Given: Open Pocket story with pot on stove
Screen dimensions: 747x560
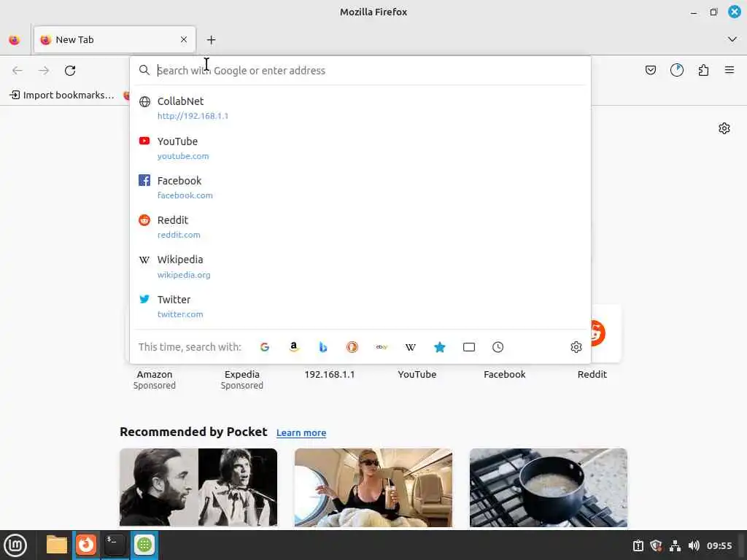Looking at the screenshot, I should pyautogui.click(x=549, y=488).
